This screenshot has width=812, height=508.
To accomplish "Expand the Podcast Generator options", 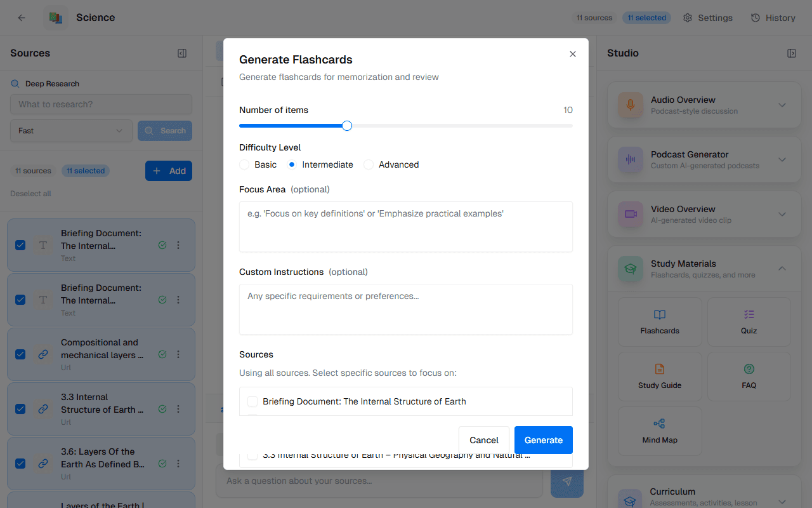I will pos(782,159).
